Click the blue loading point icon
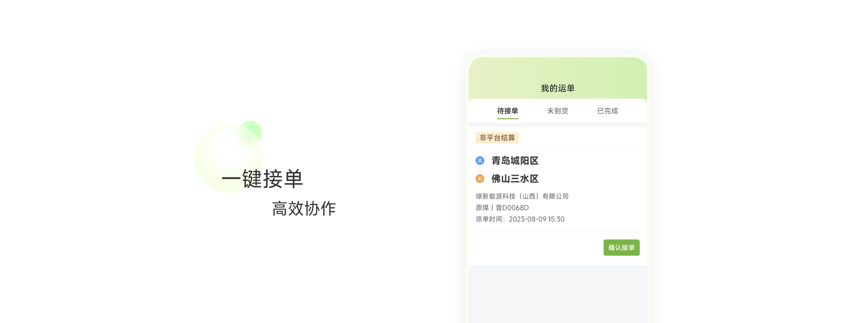Image resolution: width=868 pixels, height=323 pixels. point(480,161)
